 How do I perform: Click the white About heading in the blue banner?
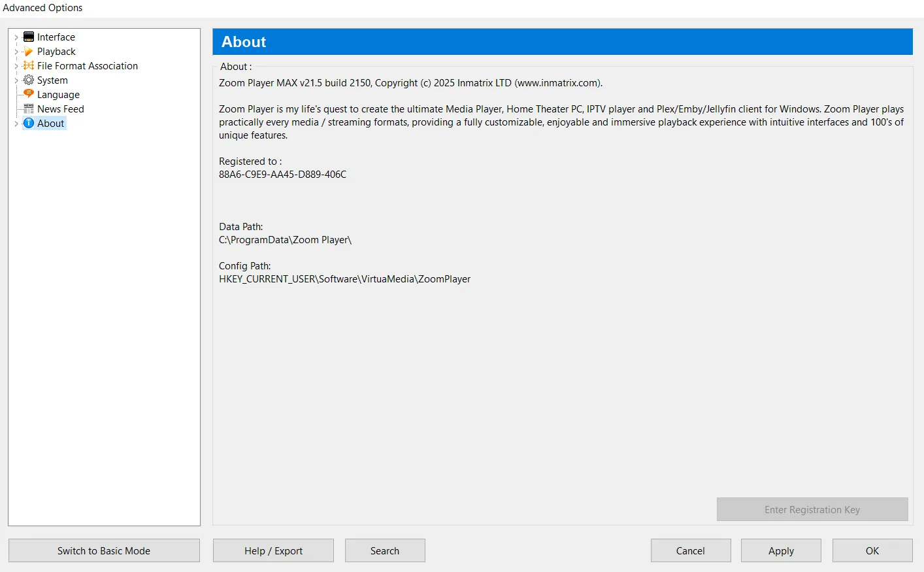coord(244,42)
